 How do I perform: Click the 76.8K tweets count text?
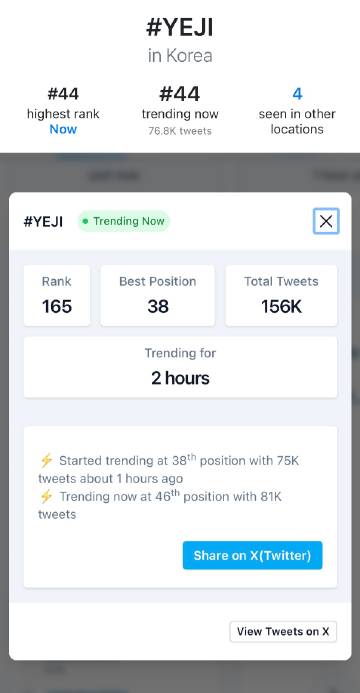(180, 131)
